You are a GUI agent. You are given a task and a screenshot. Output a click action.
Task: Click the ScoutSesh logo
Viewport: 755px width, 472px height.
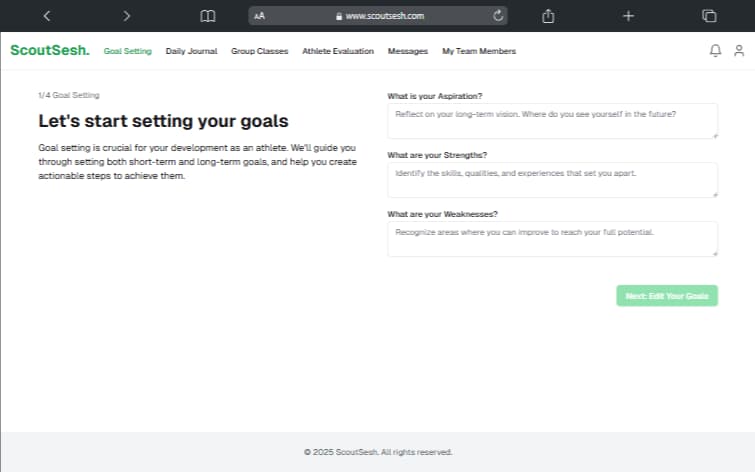(49, 50)
